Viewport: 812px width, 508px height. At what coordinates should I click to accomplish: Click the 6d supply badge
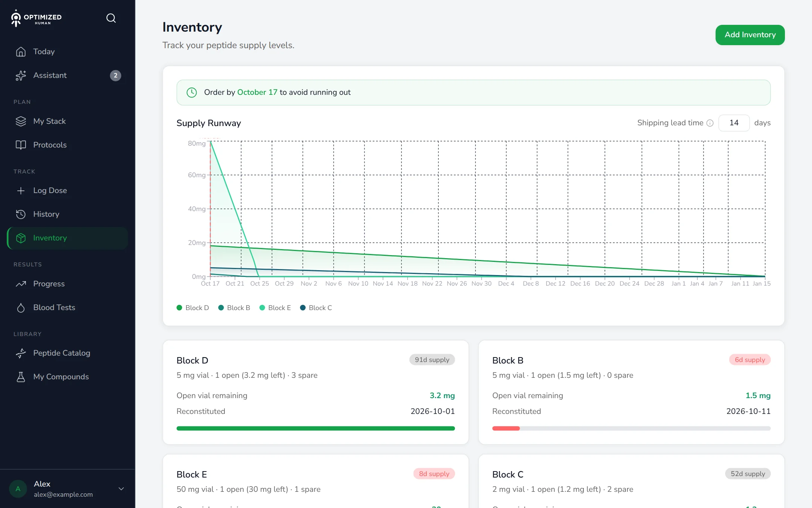750,360
